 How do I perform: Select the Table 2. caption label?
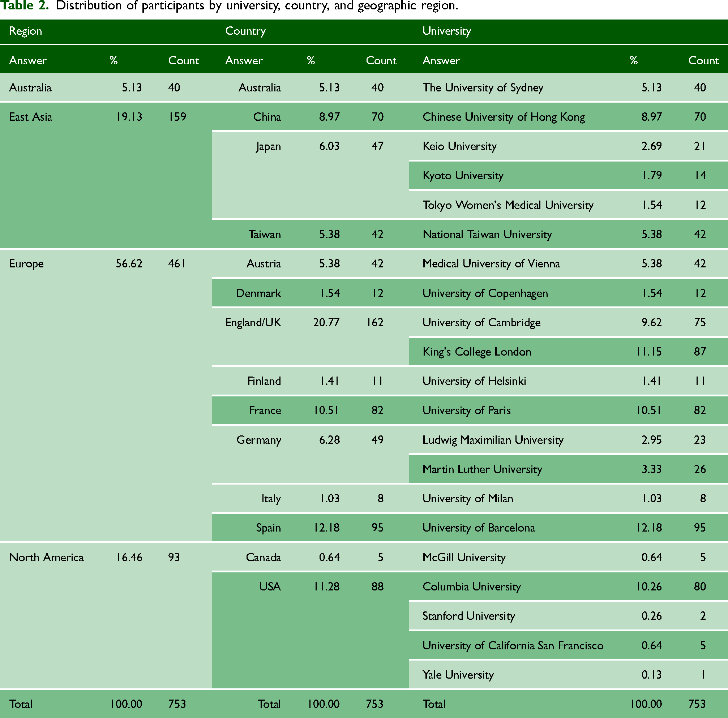[25, 6]
